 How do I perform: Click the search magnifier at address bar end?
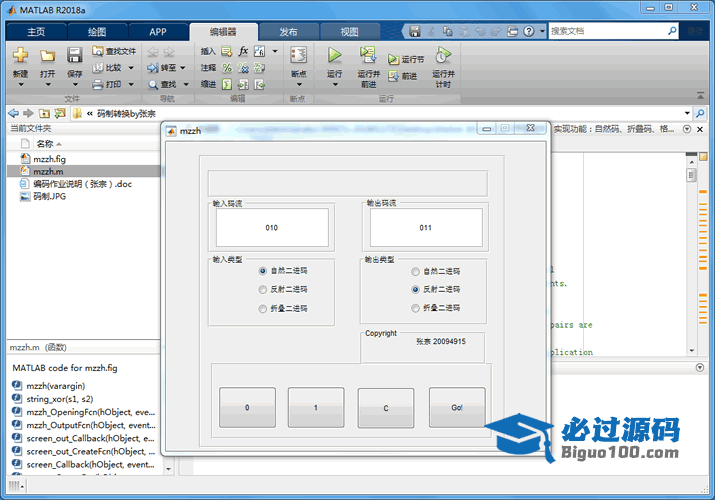[700, 113]
